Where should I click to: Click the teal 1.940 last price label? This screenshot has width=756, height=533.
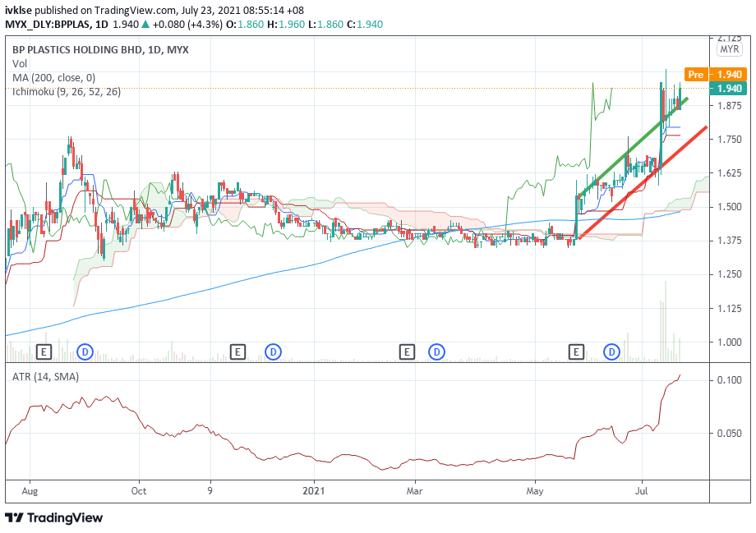pos(729,88)
